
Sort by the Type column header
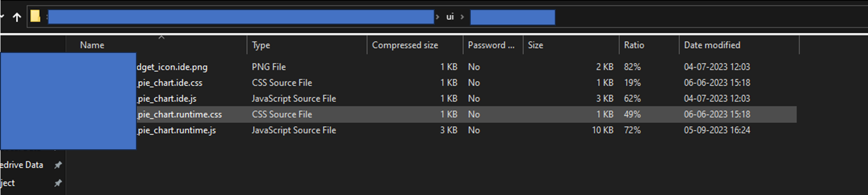261,45
